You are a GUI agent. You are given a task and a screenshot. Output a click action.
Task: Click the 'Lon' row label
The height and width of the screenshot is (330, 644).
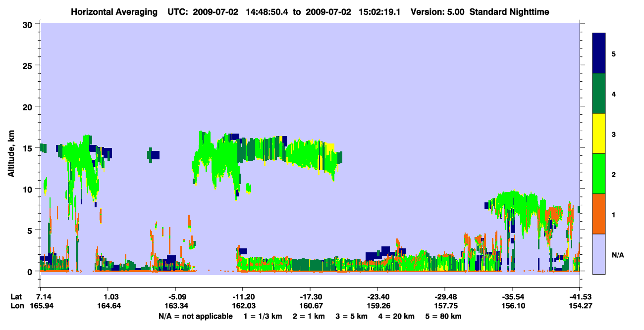tap(17, 306)
